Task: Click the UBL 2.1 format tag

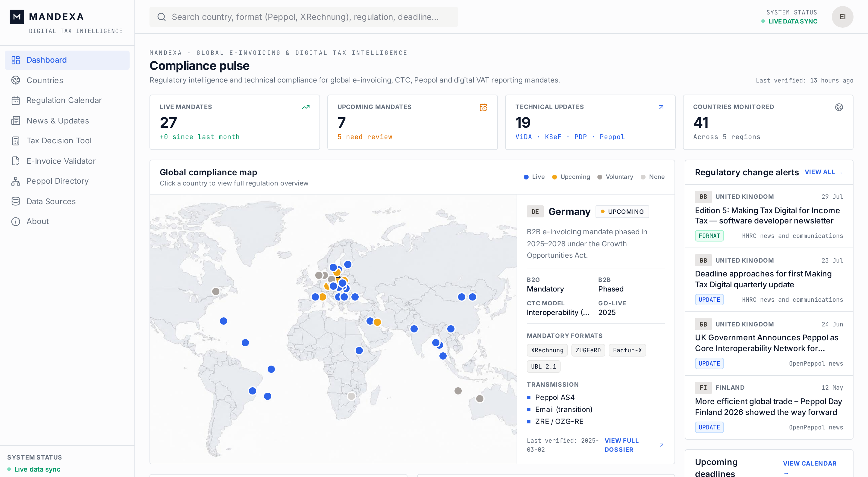Action: pos(543,366)
